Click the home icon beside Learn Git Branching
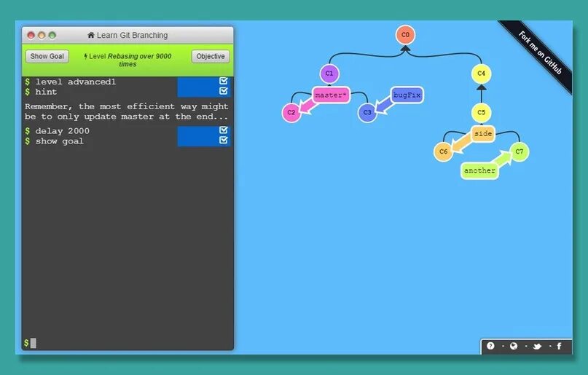 91,35
